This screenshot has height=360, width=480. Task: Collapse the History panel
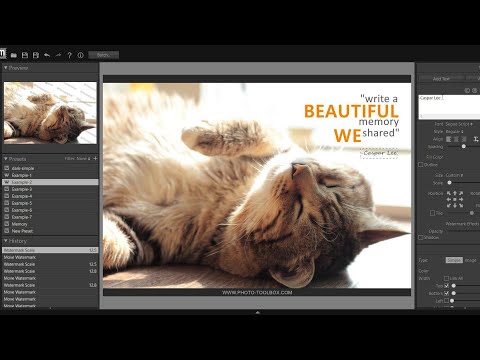tap(6, 241)
